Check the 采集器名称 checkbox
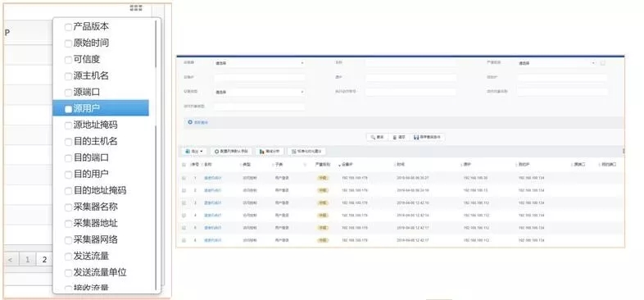The width and height of the screenshot is (644, 300). [68, 207]
